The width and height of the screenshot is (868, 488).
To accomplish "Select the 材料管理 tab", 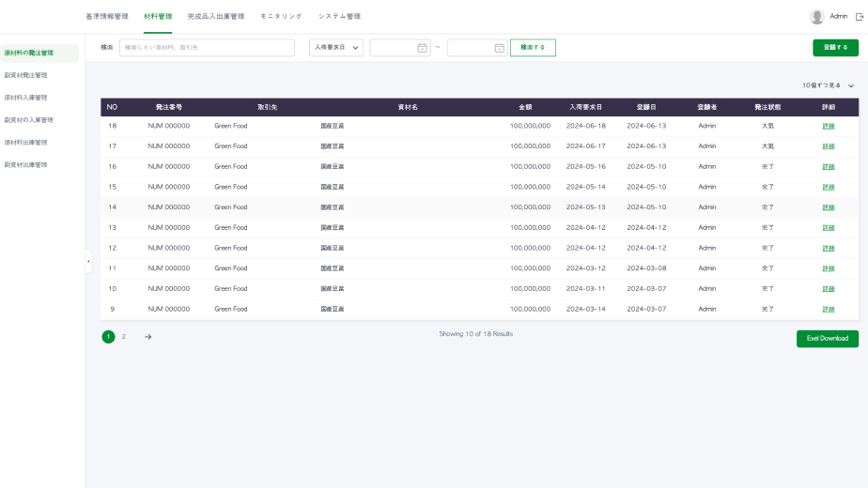I will 158,17.
